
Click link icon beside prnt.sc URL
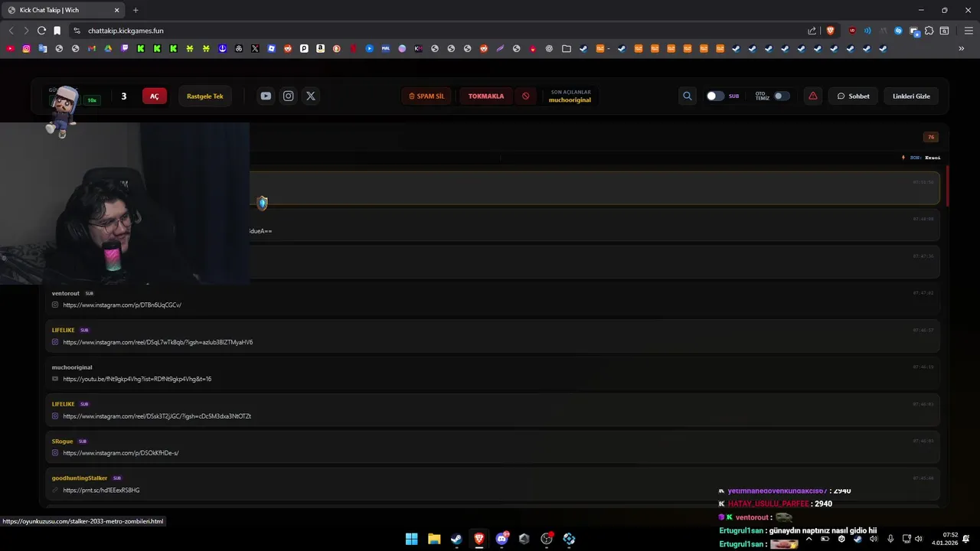tap(55, 490)
